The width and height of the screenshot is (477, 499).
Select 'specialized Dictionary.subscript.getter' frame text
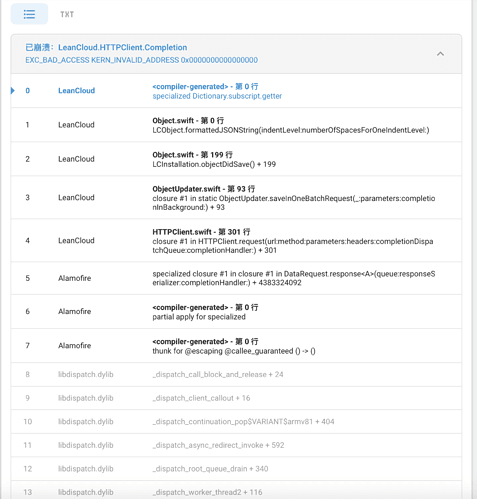217,96
